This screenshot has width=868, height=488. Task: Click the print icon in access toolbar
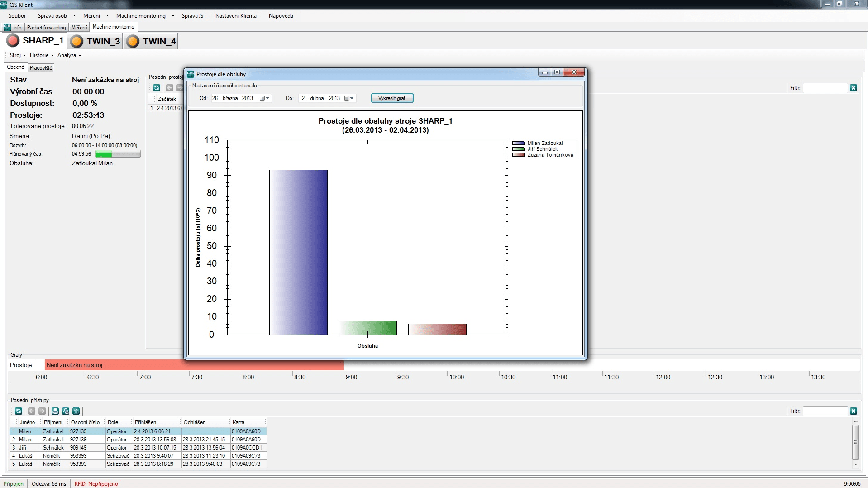(55, 411)
